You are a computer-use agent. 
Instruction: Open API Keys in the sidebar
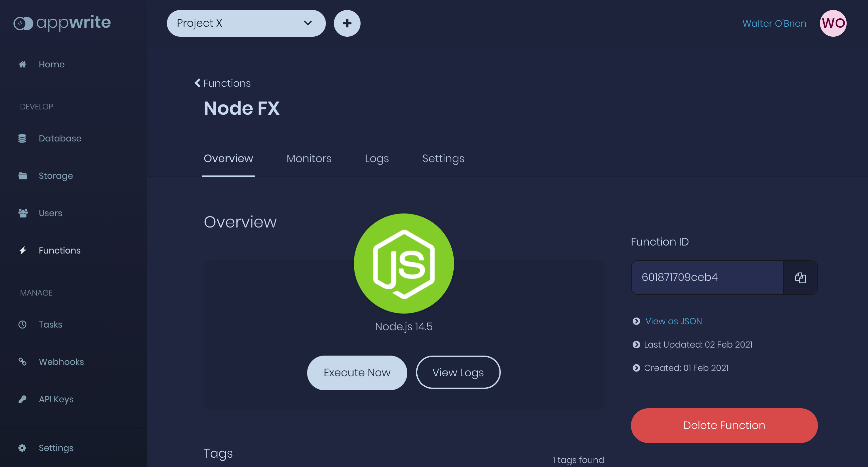(x=56, y=399)
